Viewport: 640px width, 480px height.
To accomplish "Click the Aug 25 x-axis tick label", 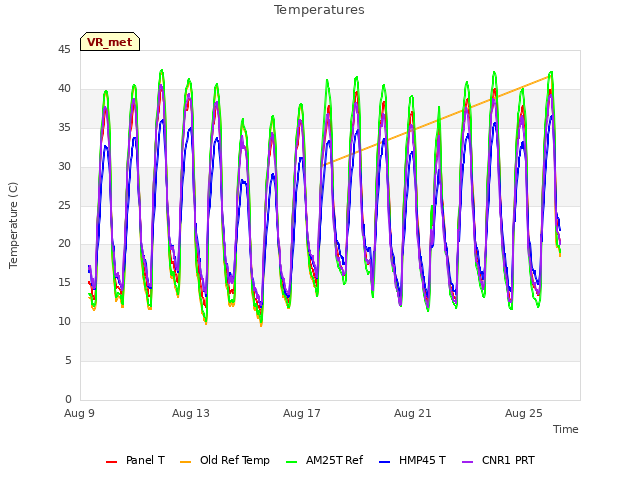I will point(524,413).
